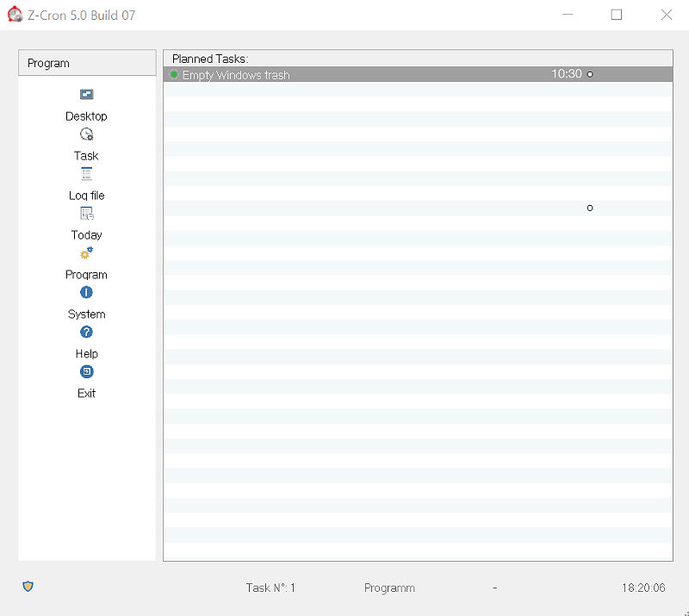Click the Task clock icon
The width and height of the screenshot is (689, 616).
[87, 134]
